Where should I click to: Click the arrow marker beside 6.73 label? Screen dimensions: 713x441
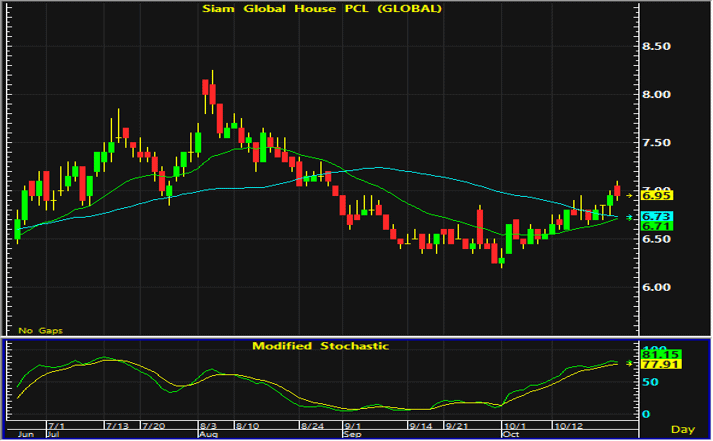[x=630, y=218]
